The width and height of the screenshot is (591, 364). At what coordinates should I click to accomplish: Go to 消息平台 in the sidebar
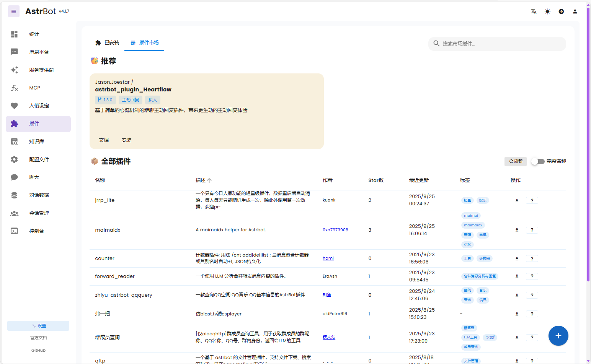pyautogui.click(x=38, y=52)
